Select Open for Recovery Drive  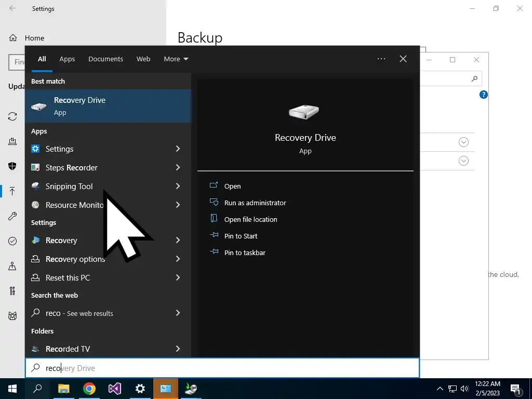pos(232,186)
